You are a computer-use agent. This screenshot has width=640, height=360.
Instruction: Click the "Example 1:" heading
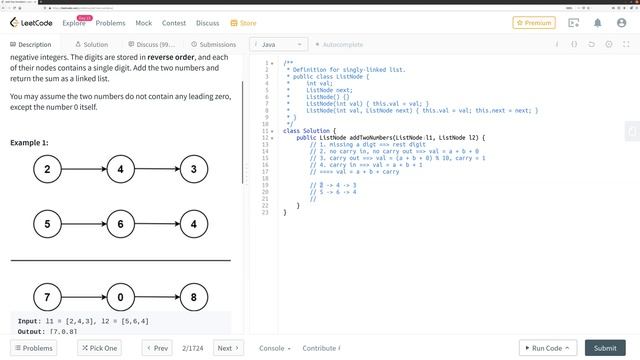tap(29, 143)
